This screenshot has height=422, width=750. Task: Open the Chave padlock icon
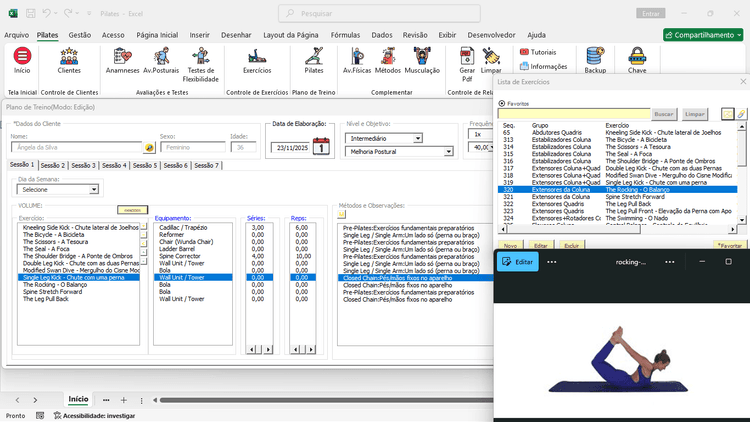pos(637,61)
